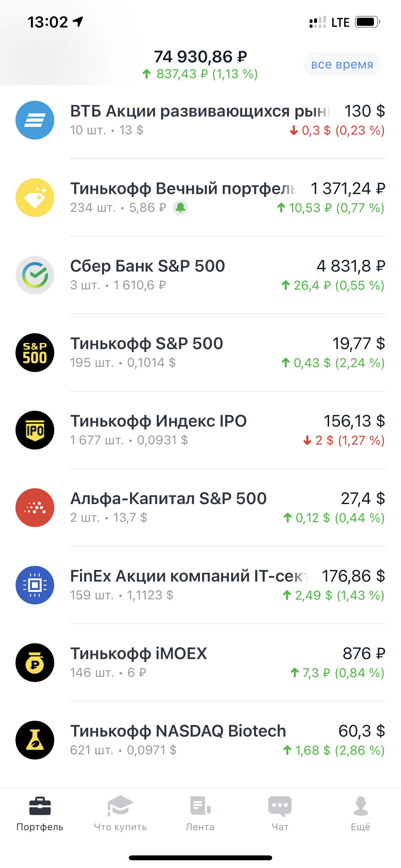This screenshot has height=868, width=401.
Task: Tap the black S&P 500 Tinkoff icon
Action: (x=35, y=352)
